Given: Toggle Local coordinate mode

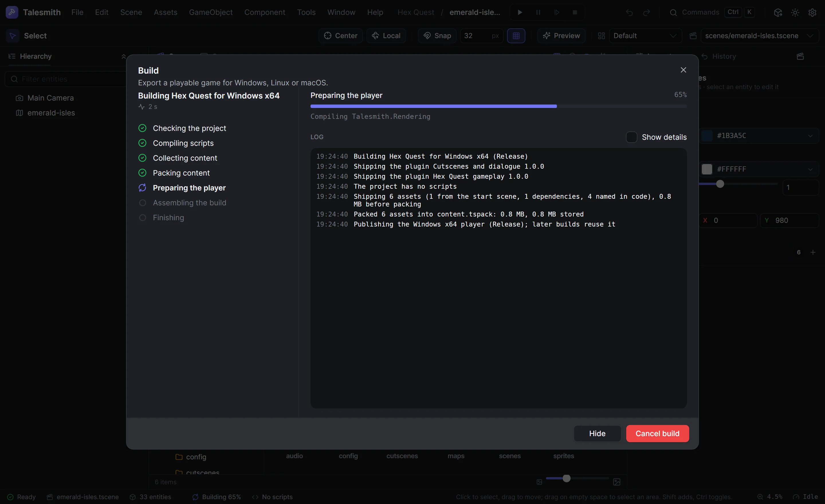Looking at the screenshot, I should [386, 36].
